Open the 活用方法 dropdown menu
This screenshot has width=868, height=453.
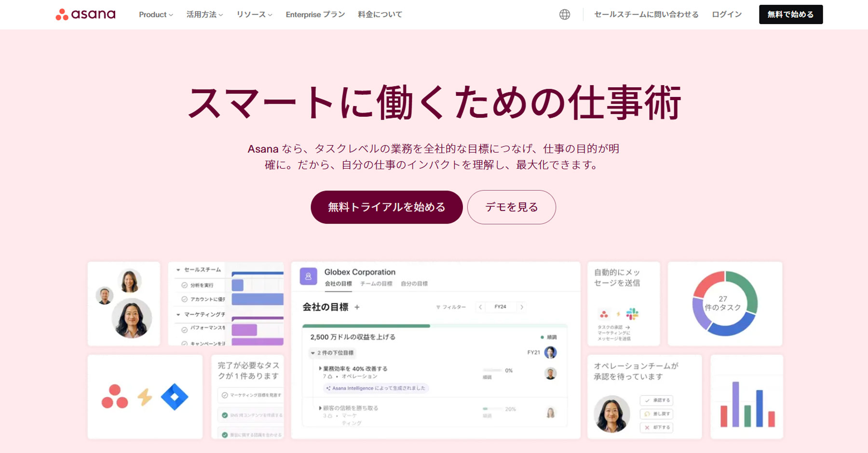click(x=204, y=14)
